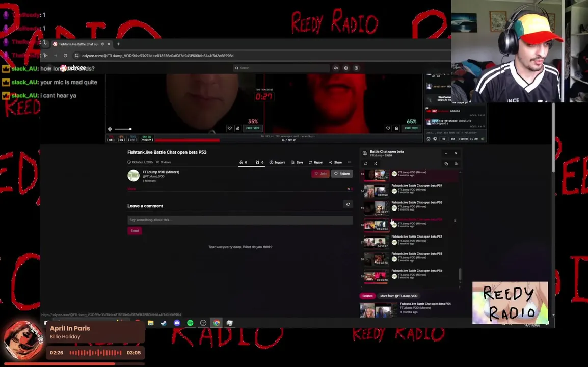Like left contestant with heart icon

click(229, 128)
